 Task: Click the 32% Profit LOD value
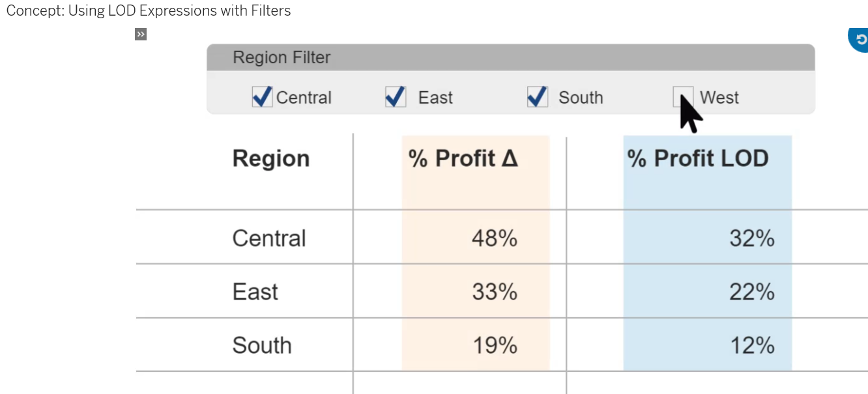click(x=751, y=238)
